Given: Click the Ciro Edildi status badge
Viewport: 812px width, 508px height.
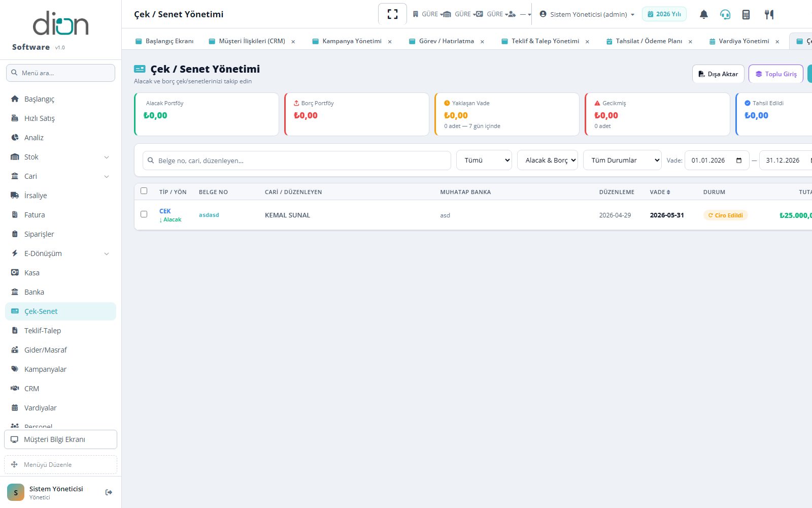Looking at the screenshot, I should point(725,215).
